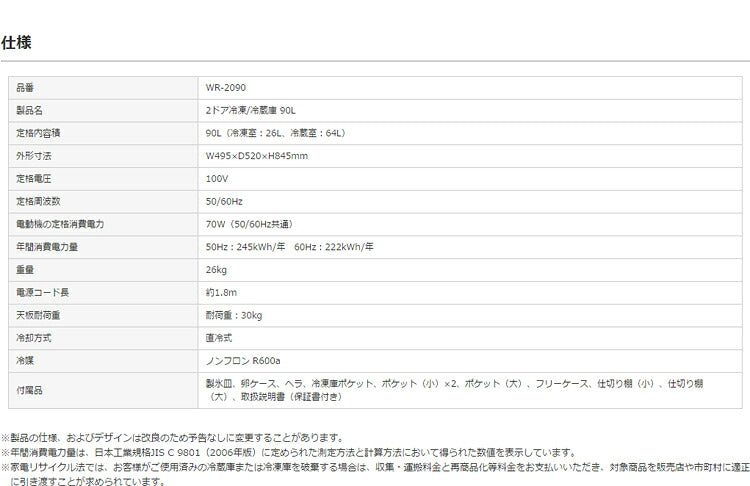This screenshot has height=486, width=750.
Task: Click the 50/60Hz frequency value
Action: pyautogui.click(x=222, y=201)
